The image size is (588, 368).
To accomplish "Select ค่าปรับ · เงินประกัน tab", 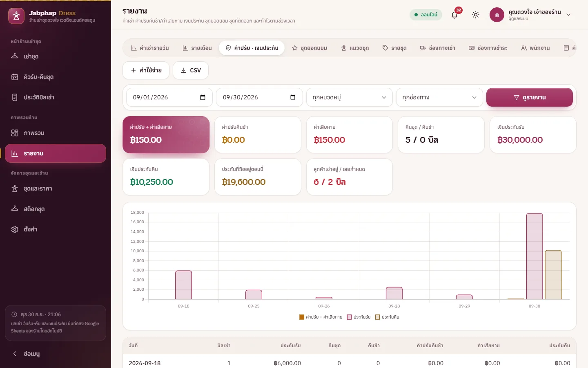I will coord(252,48).
